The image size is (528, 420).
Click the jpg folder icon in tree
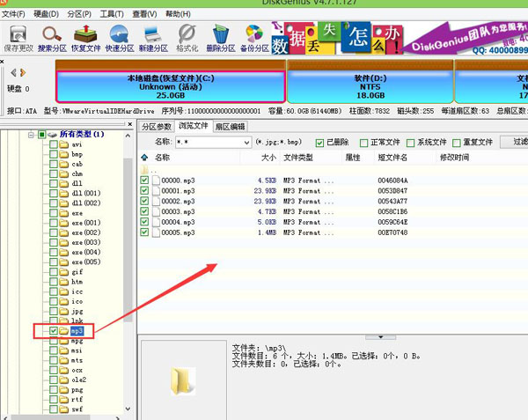tap(63, 311)
